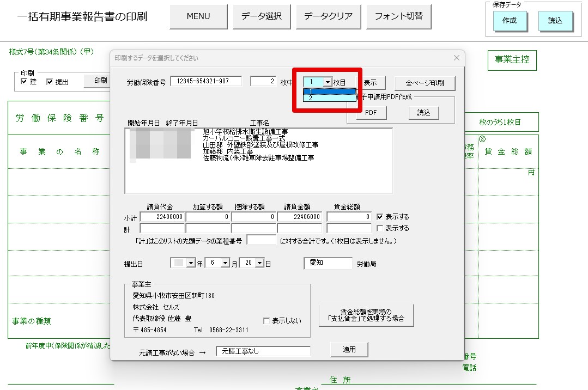Click the 小計 請負金額 field
This screenshot has height=390, width=588.
pos(299,217)
